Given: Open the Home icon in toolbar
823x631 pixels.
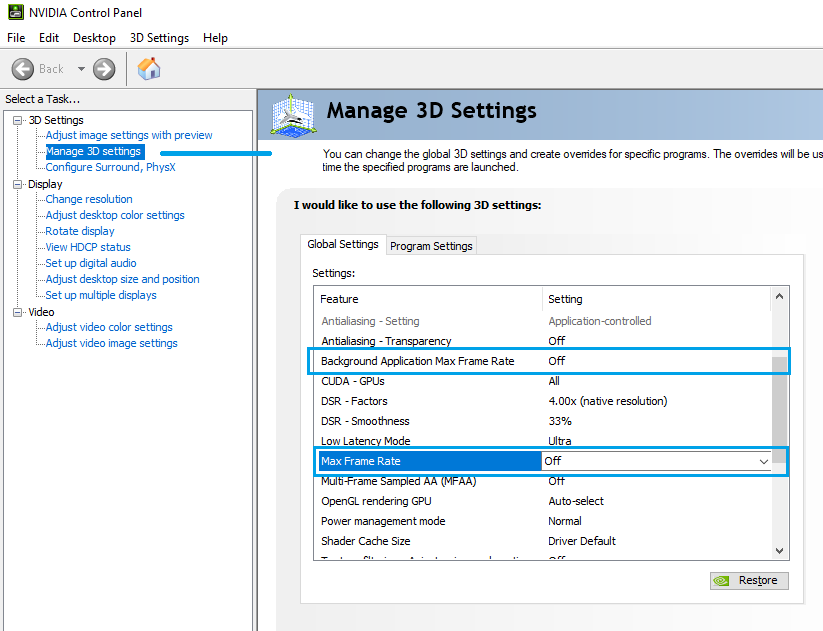Looking at the screenshot, I should pyautogui.click(x=149, y=69).
